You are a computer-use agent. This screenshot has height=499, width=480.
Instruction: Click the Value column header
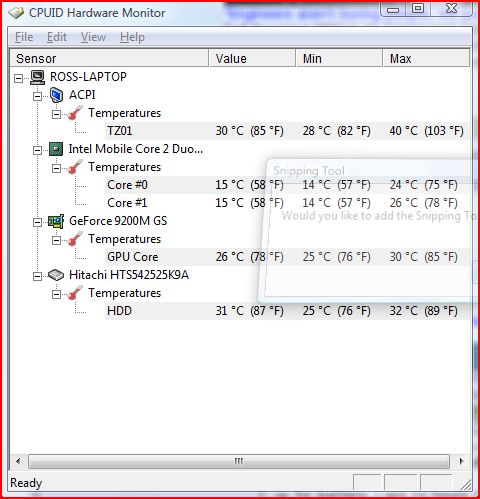click(252, 58)
